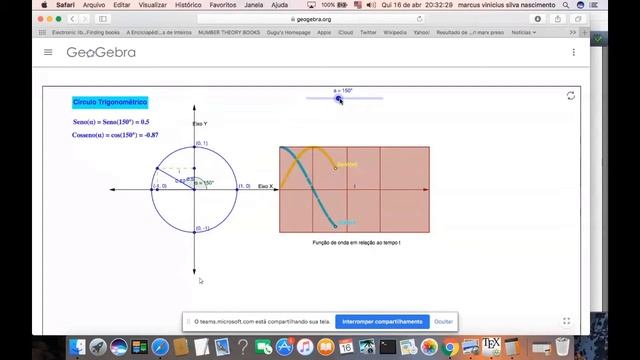Open Siri from the Dock
The height and width of the screenshot is (360, 640).
click(119, 347)
